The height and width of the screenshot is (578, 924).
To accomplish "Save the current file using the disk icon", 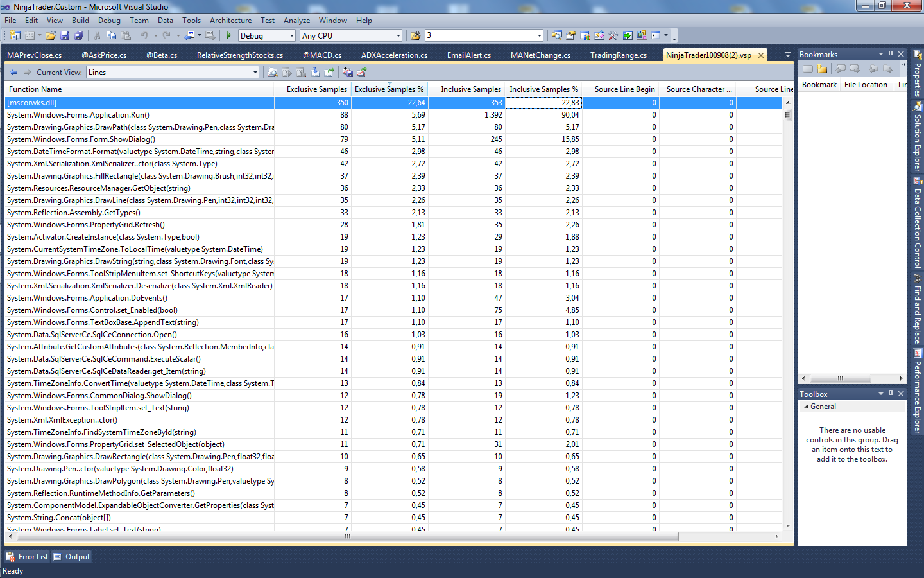I will click(x=65, y=36).
